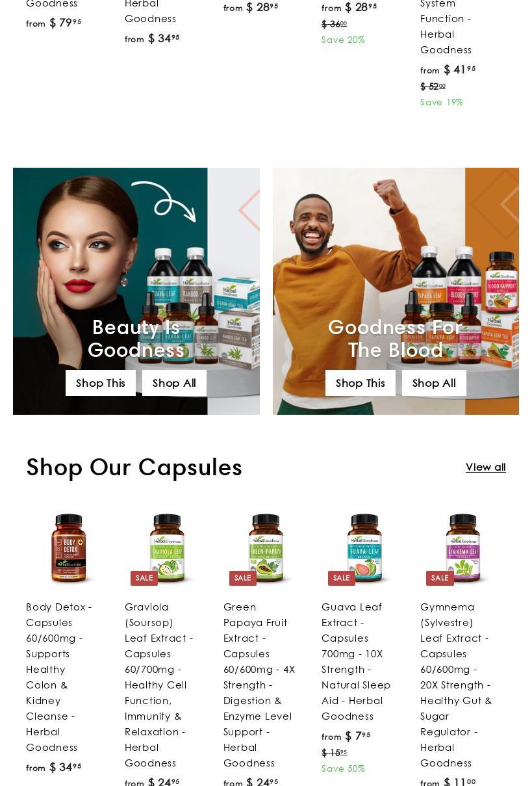Click the SALE badge on Green Papaya product
The image size is (532, 786).
pos(243,578)
